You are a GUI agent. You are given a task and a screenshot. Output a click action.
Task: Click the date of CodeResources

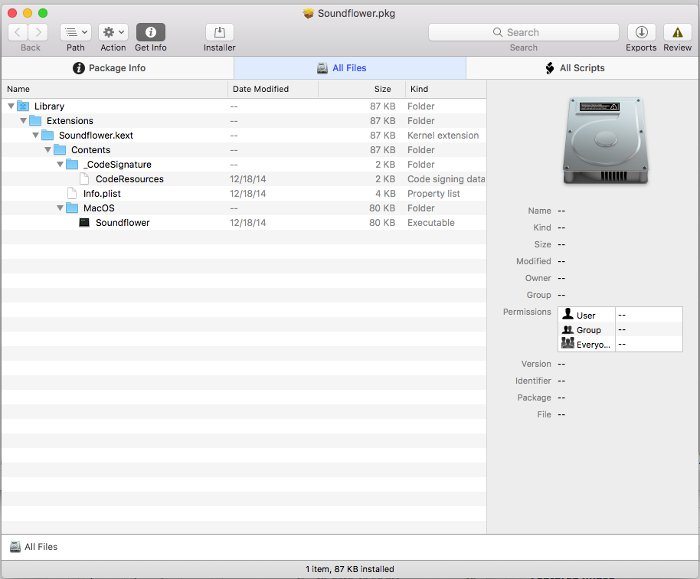pos(248,179)
